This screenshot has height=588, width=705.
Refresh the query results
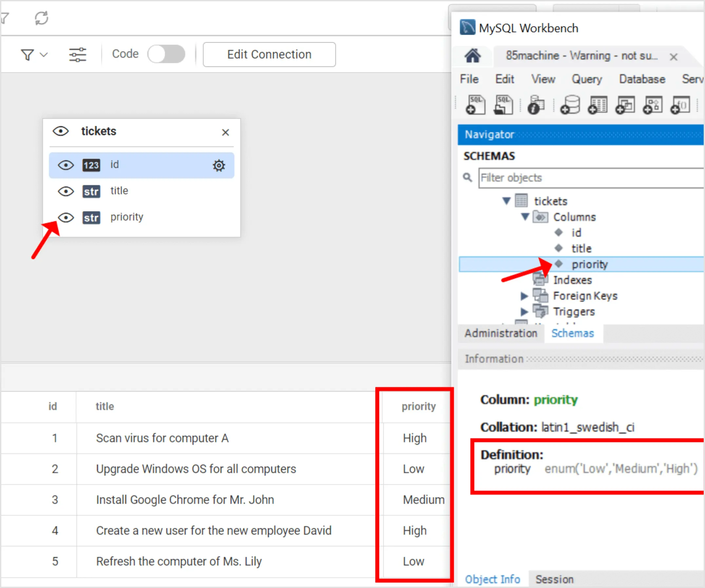click(41, 18)
